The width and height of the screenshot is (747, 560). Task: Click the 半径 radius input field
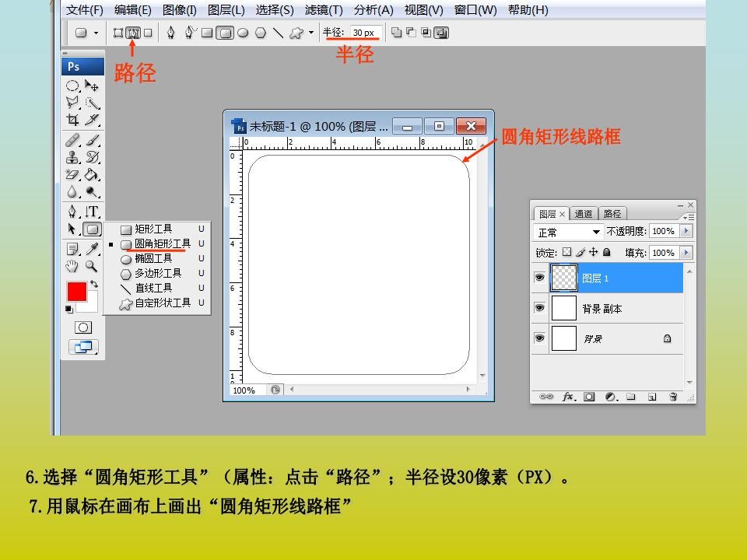tap(363, 33)
